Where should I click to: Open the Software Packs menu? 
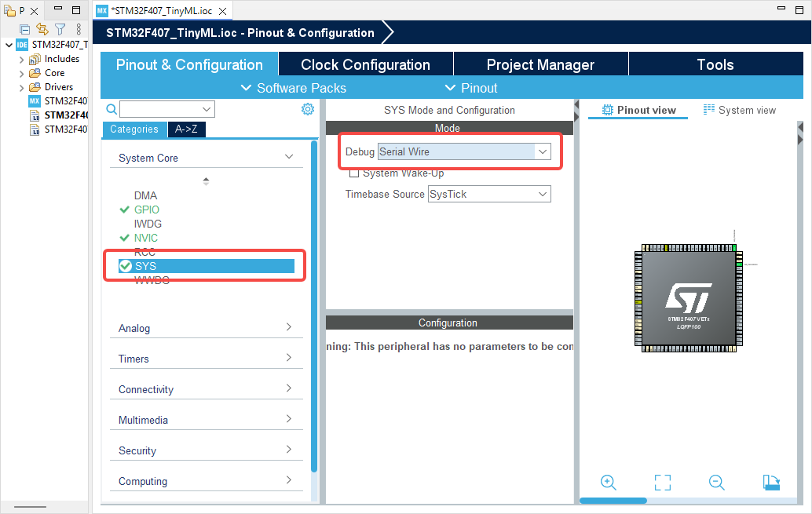[x=294, y=88]
